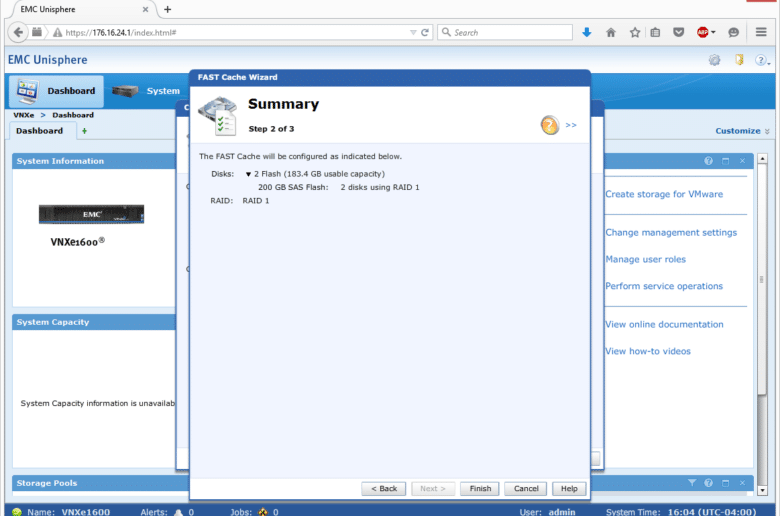The image size is (780, 516).
Task: Close the Storage Pools panel
Action: coord(742,483)
